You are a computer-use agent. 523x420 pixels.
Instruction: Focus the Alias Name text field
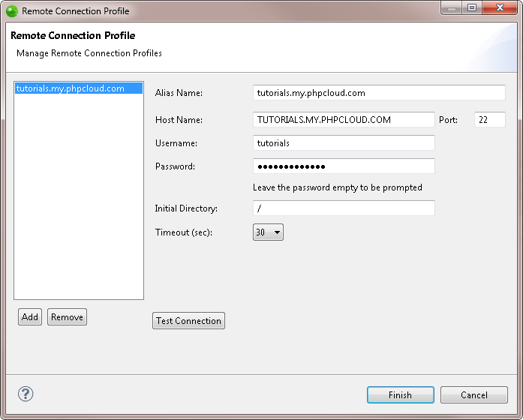[x=379, y=93]
